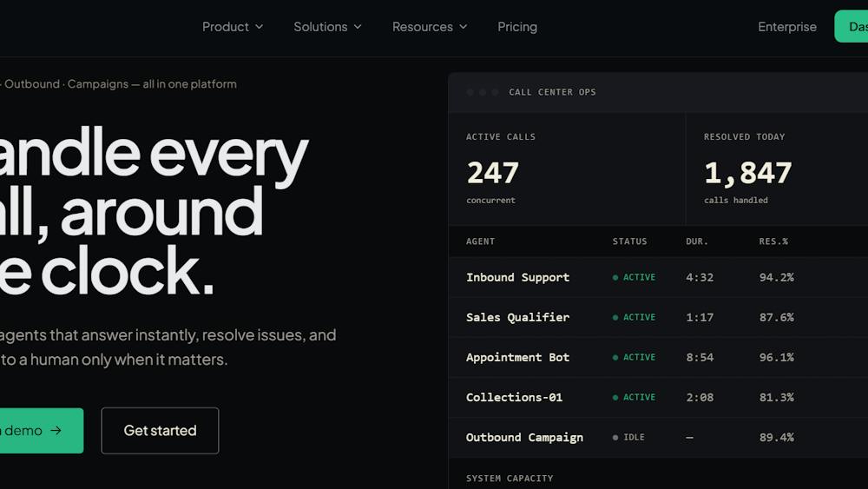Click the green demo button with arrow

[41, 430]
